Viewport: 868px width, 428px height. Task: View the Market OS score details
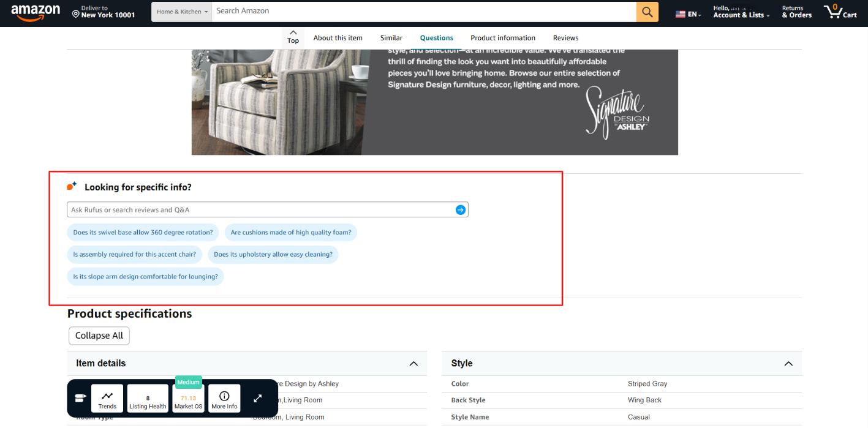(x=187, y=399)
